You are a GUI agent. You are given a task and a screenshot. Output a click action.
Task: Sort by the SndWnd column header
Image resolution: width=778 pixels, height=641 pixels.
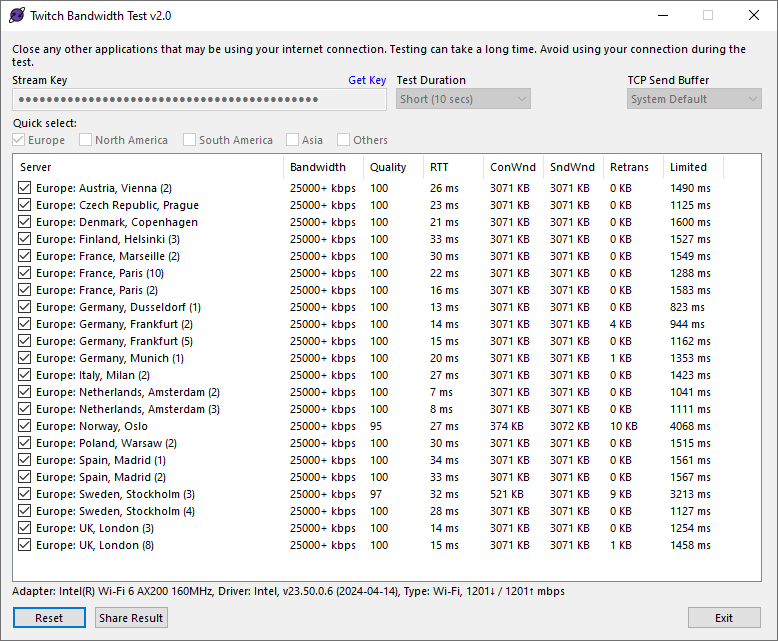point(573,167)
